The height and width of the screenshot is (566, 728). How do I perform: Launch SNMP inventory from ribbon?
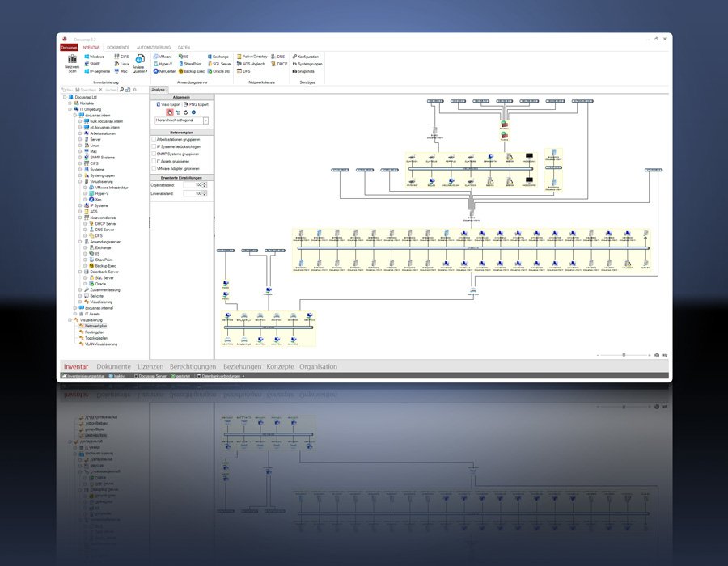(92, 64)
